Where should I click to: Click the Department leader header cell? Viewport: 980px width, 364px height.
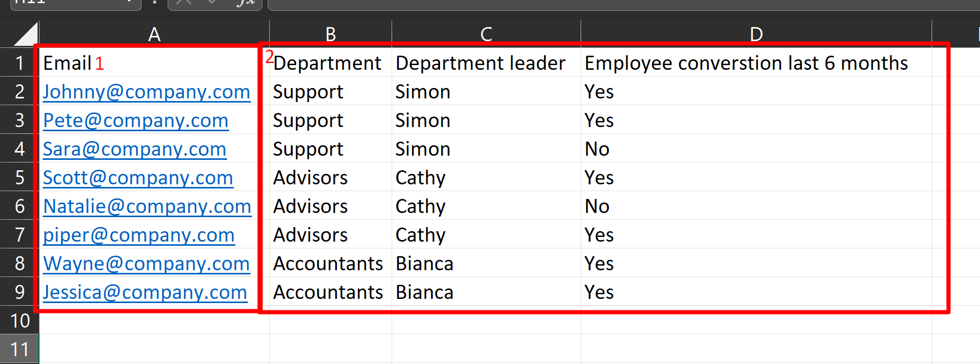[486, 62]
